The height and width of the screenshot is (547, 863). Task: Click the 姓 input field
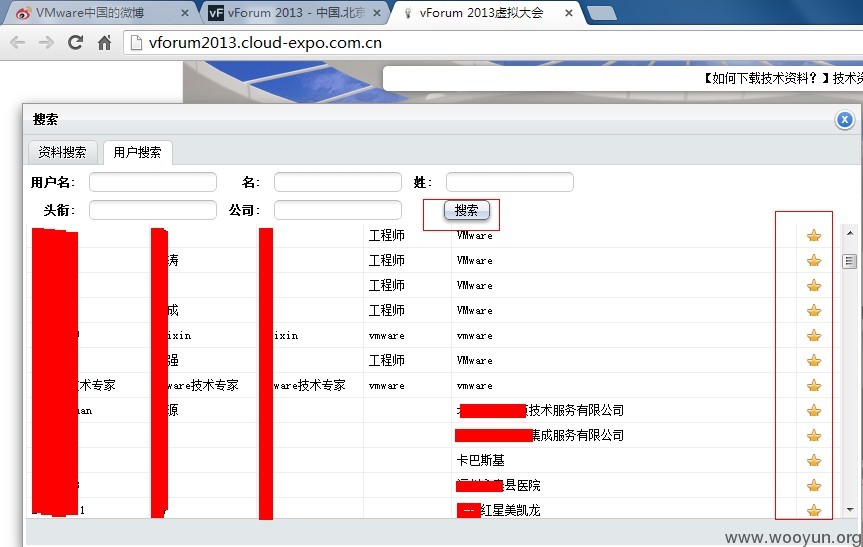coord(510,182)
